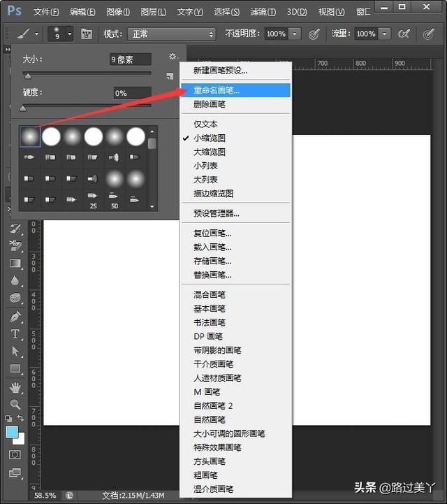This screenshot has height=504, width=447.
Task: Select the Path Selection arrow tool
Action: [x=15, y=351]
